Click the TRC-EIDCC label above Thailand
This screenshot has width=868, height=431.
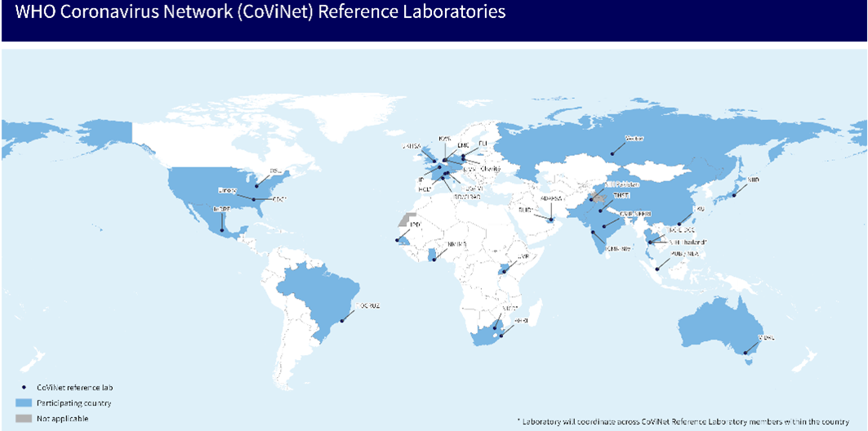pos(682,229)
